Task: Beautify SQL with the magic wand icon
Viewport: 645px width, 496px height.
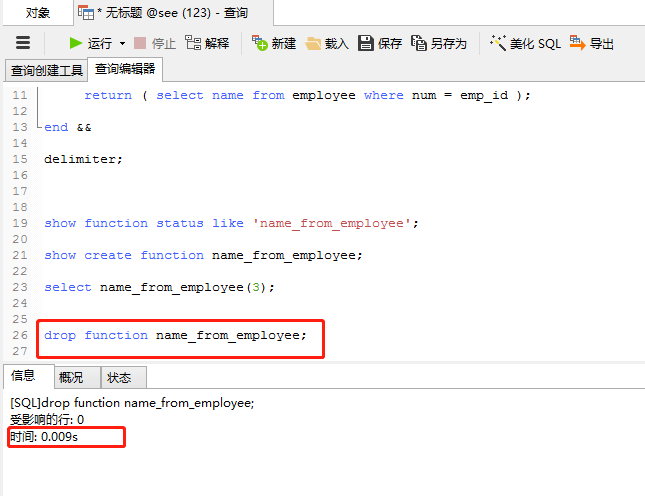Action: pyautogui.click(x=498, y=43)
